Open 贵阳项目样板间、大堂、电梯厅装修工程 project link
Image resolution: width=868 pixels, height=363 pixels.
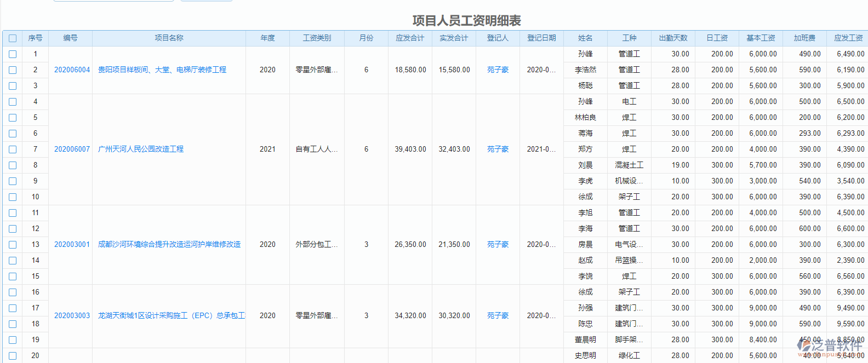coord(162,70)
